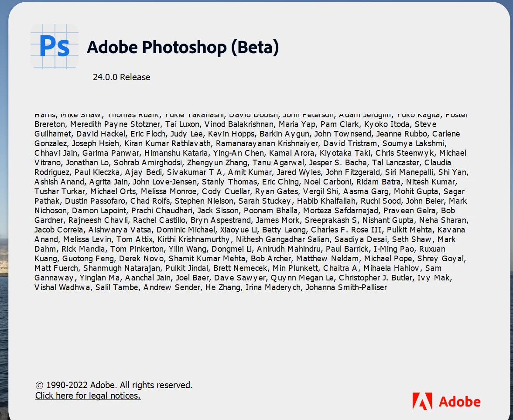Click the 24.0.0 Release version text
This screenshot has height=420, width=513.
tap(122, 77)
